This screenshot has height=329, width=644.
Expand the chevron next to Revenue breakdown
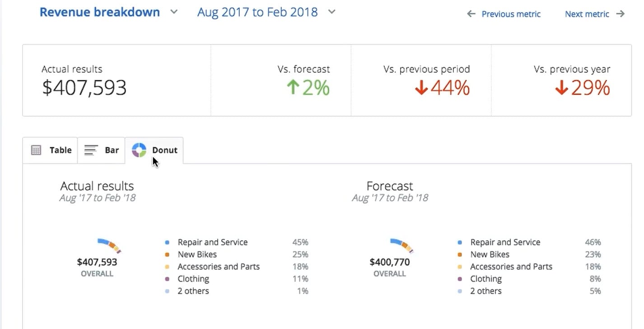[173, 13]
